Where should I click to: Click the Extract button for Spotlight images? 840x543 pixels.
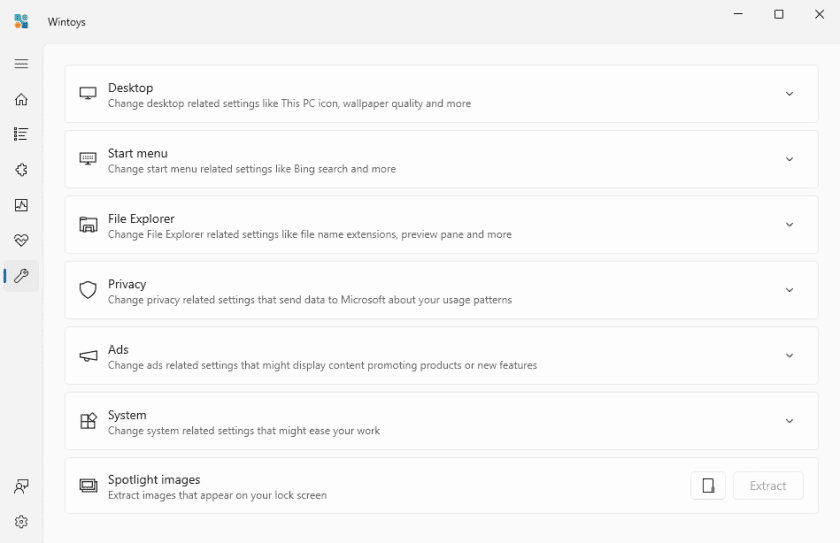coord(768,486)
